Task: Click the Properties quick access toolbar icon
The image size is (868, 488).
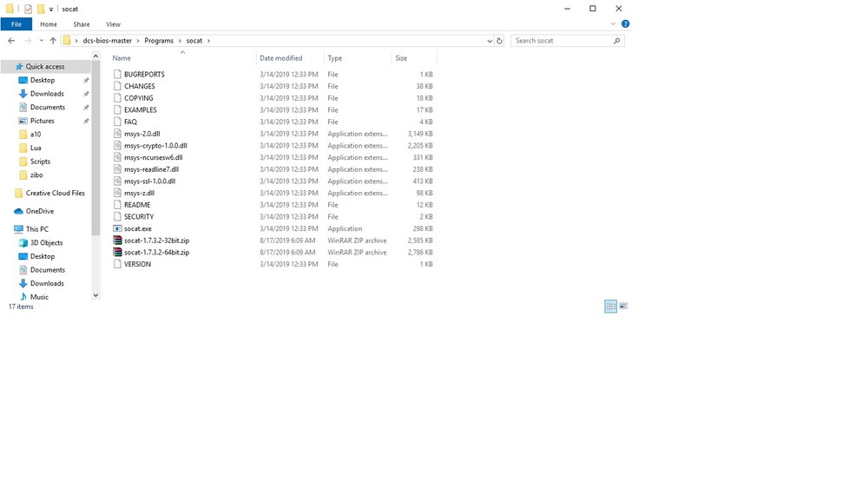Action: click(29, 9)
